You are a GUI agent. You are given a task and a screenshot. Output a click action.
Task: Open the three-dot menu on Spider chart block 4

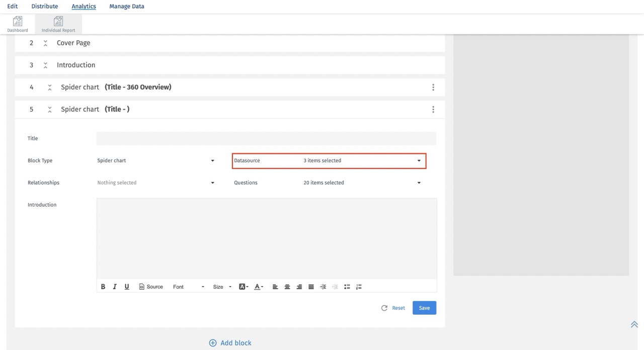pos(433,87)
